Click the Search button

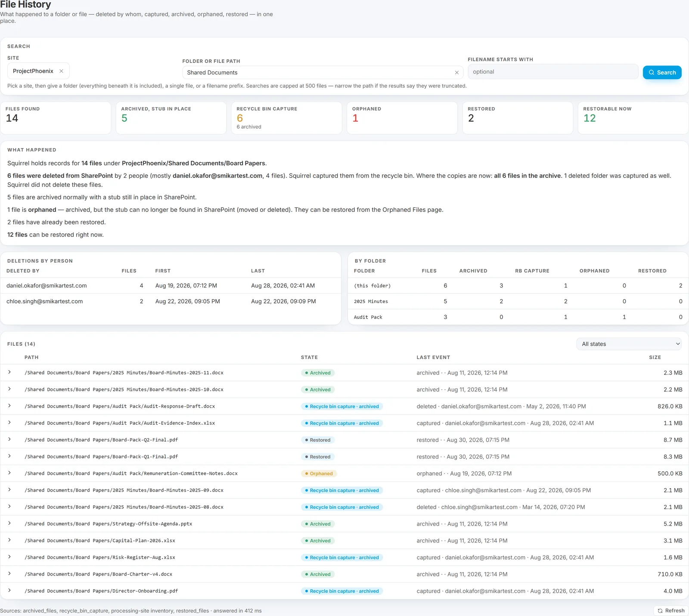[662, 72]
